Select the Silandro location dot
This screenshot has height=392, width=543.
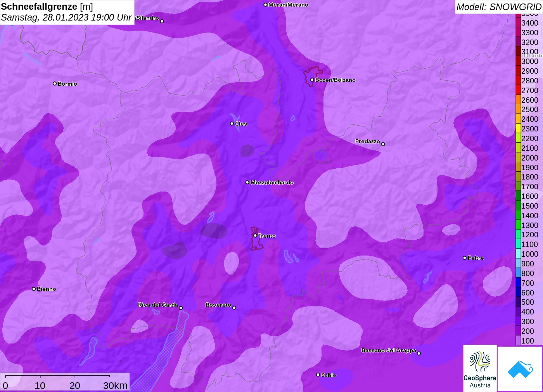(162, 21)
